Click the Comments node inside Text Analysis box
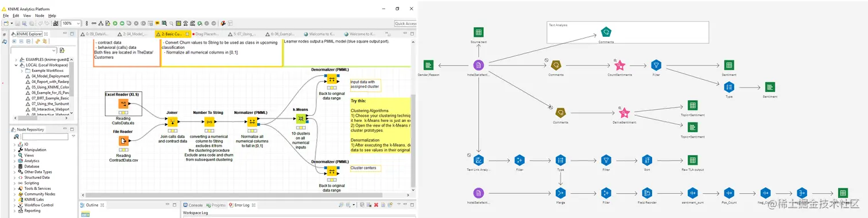The height and width of the screenshot is (218, 868). tap(606, 32)
